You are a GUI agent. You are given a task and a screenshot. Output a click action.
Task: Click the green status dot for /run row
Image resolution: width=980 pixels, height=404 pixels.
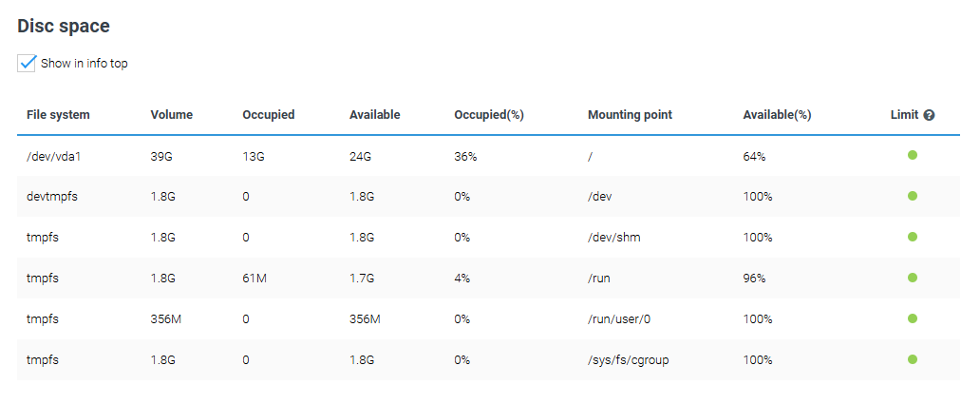[x=913, y=278]
